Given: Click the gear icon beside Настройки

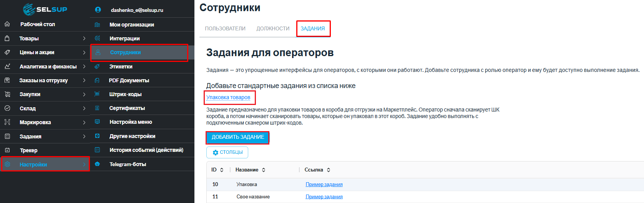Looking at the screenshot, I should [x=7, y=165].
